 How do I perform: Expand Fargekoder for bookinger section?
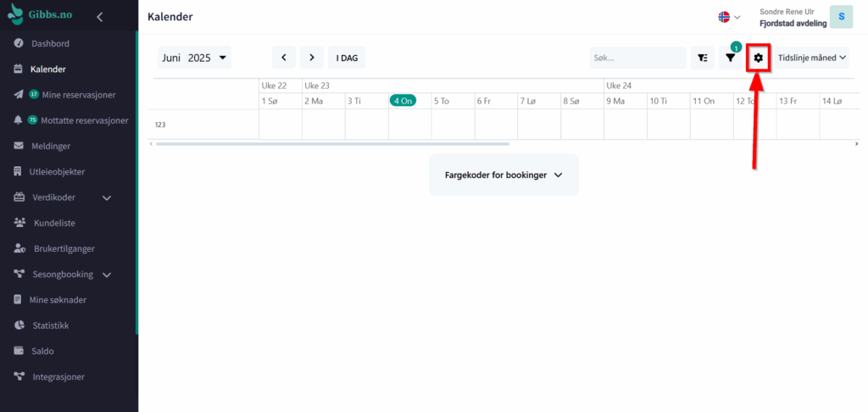point(504,175)
